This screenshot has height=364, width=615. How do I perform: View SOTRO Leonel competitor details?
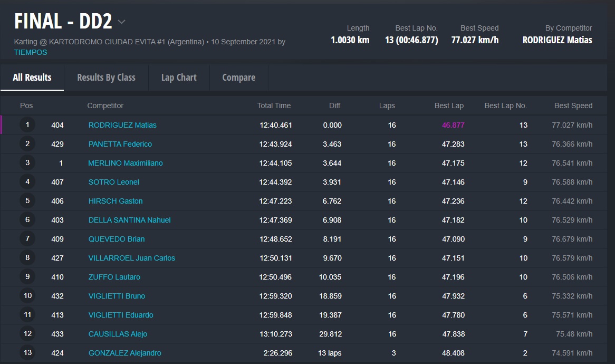[114, 182]
